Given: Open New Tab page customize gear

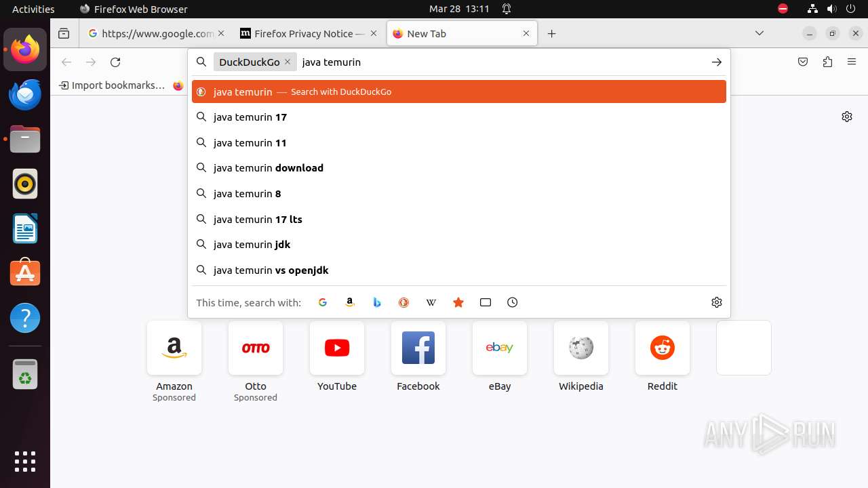Looking at the screenshot, I should pos(847,117).
